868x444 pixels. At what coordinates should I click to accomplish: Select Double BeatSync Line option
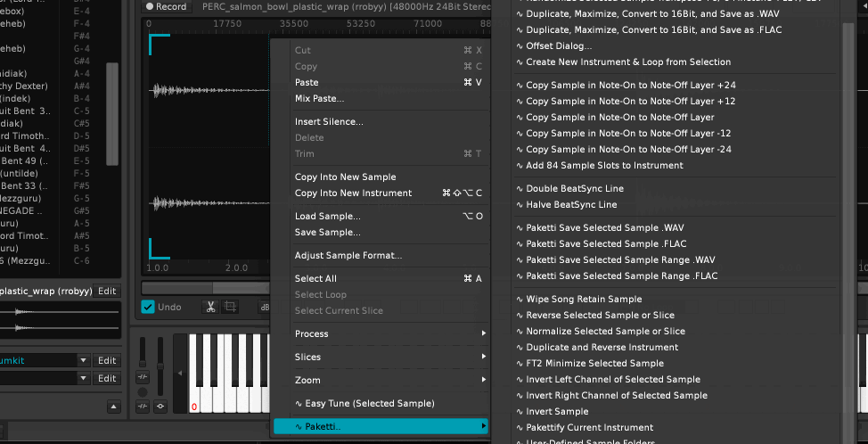click(x=575, y=188)
